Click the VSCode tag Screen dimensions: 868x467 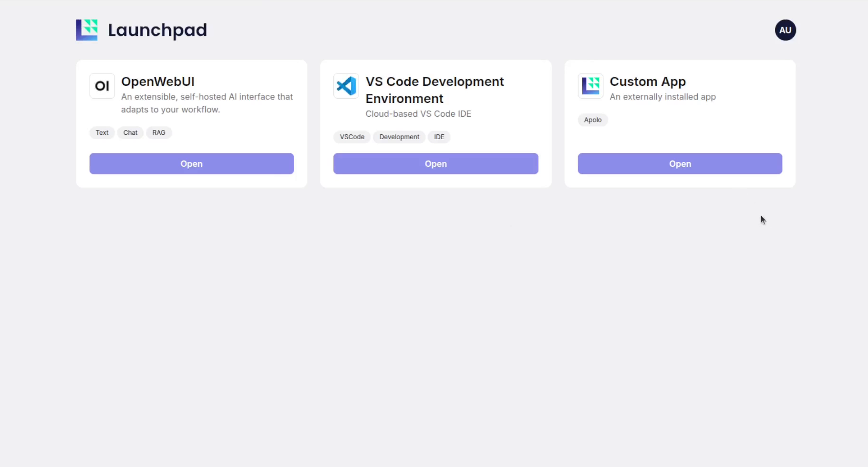coord(352,137)
